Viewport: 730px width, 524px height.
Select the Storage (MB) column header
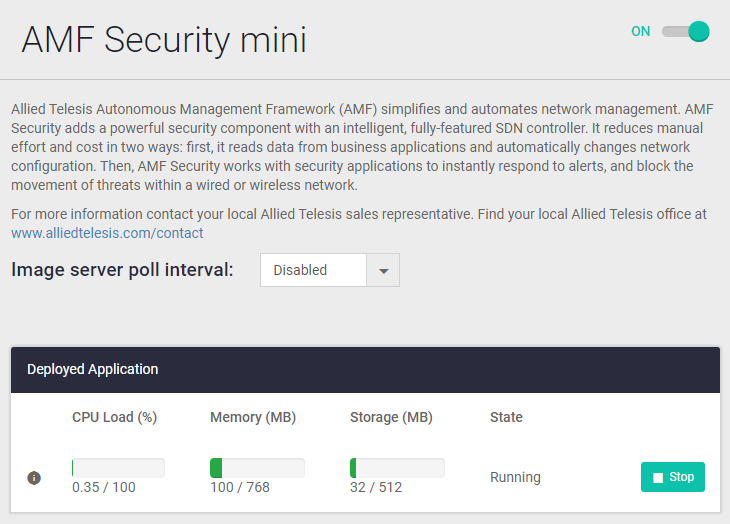tap(391, 417)
